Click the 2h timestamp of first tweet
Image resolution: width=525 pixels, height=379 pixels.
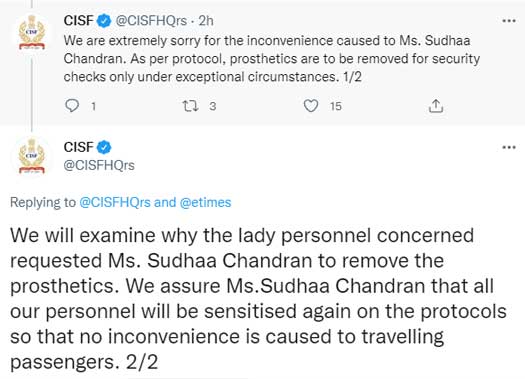(206, 21)
